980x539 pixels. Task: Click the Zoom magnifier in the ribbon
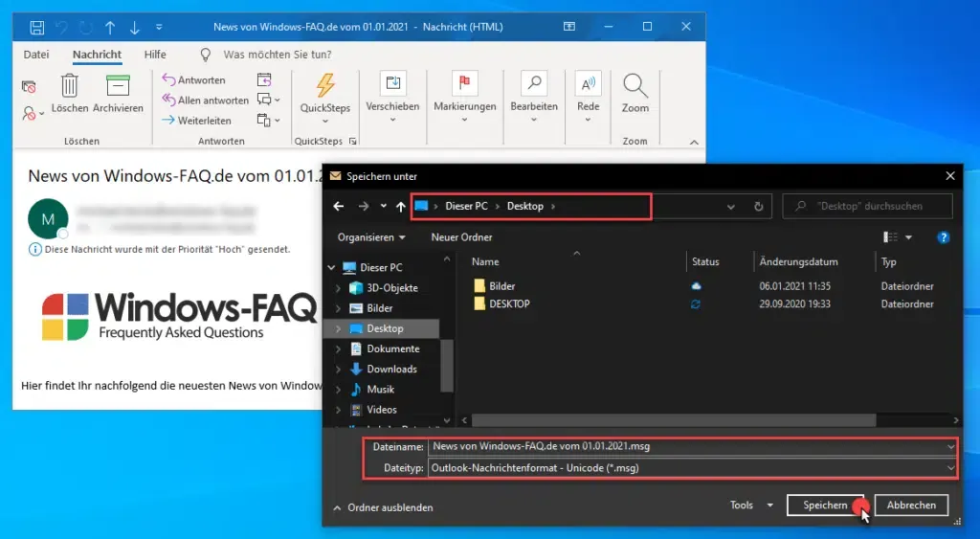pyautogui.click(x=635, y=94)
